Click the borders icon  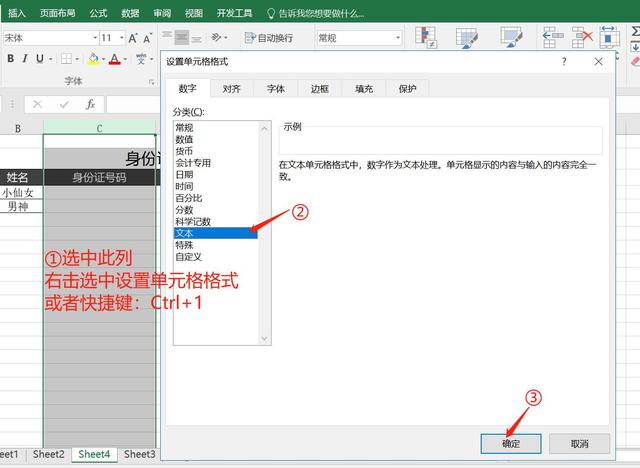click(66, 59)
